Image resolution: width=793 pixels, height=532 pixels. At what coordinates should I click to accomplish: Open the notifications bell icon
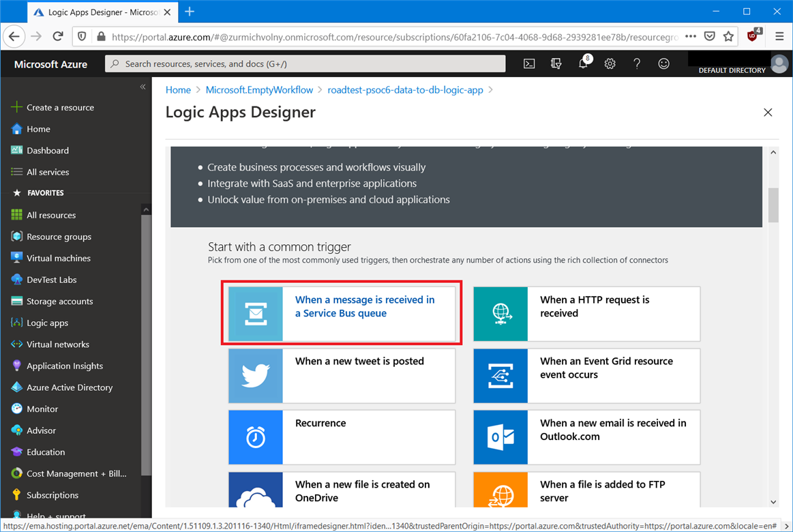click(x=583, y=63)
